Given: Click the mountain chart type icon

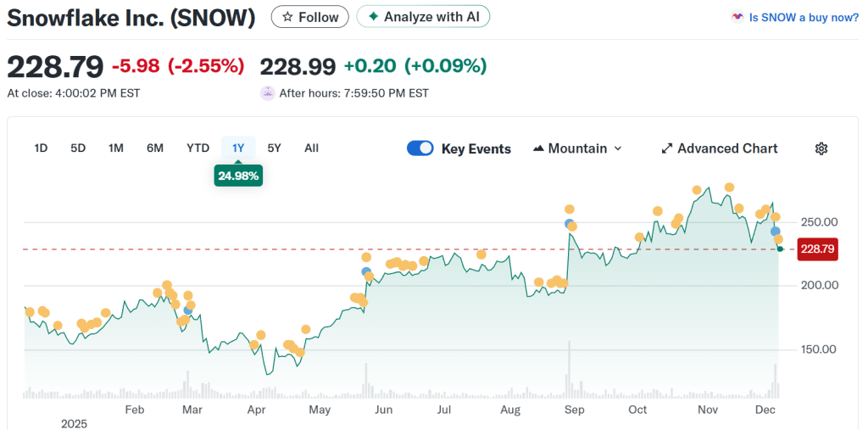Looking at the screenshot, I should point(538,148).
